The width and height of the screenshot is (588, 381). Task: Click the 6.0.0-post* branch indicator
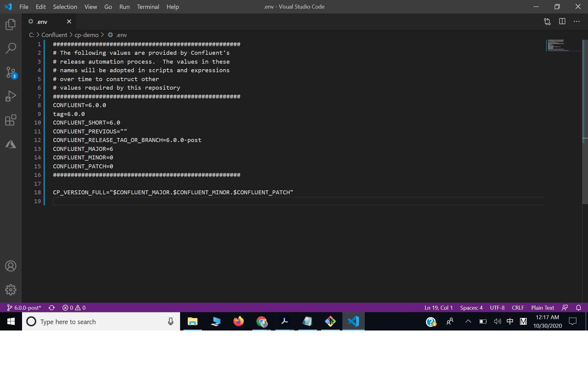coord(24,308)
